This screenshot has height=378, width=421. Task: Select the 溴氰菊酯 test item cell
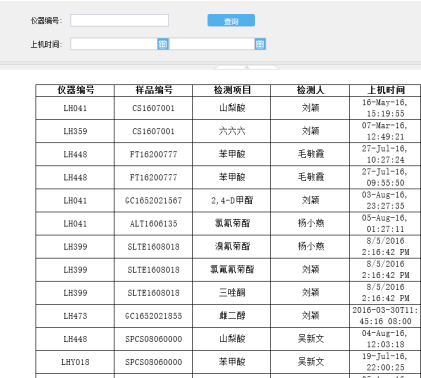tap(232, 247)
